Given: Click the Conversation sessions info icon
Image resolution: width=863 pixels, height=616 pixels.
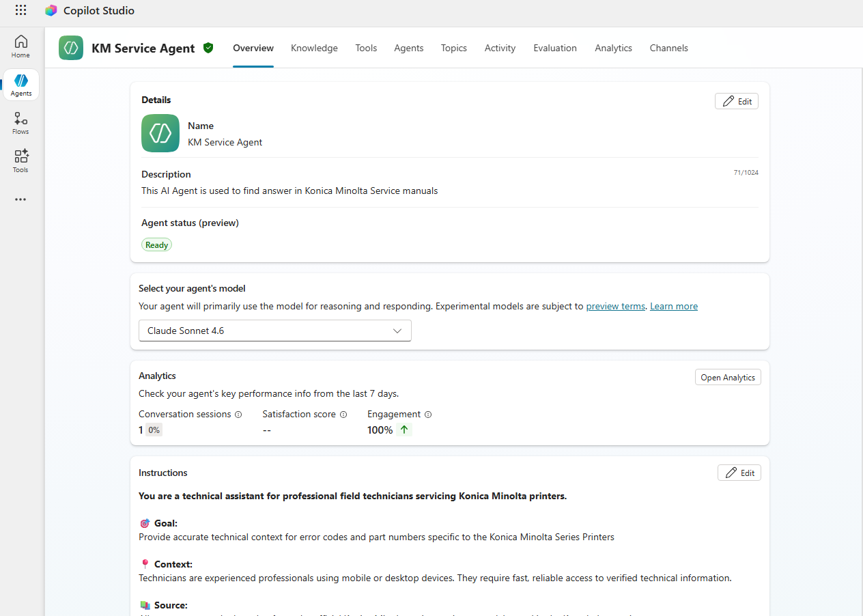Looking at the screenshot, I should pos(238,415).
